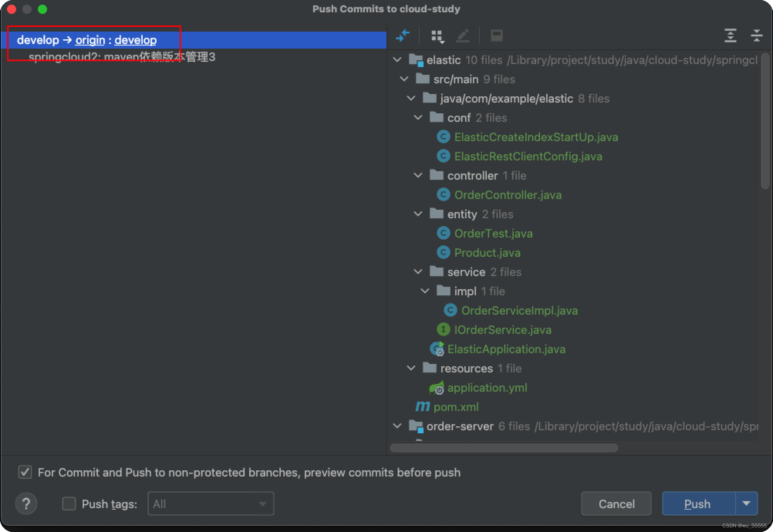Select the springcloud2 maven commit entry

click(x=122, y=57)
